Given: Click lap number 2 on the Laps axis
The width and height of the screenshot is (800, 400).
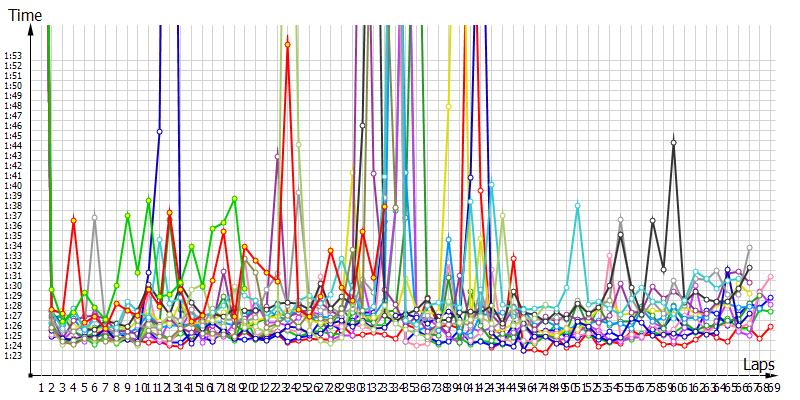Looking at the screenshot, I should pos(52,388).
